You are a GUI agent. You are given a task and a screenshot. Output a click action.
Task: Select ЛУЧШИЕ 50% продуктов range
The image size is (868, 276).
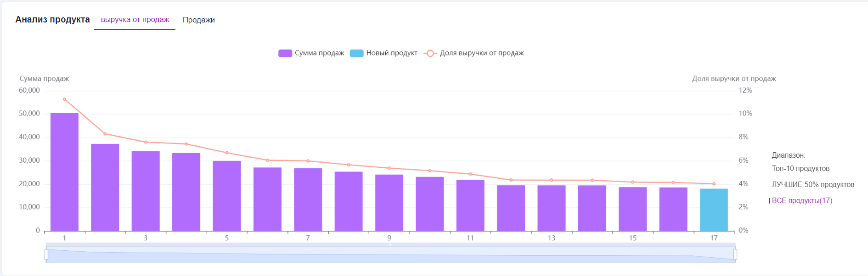tap(813, 185)
